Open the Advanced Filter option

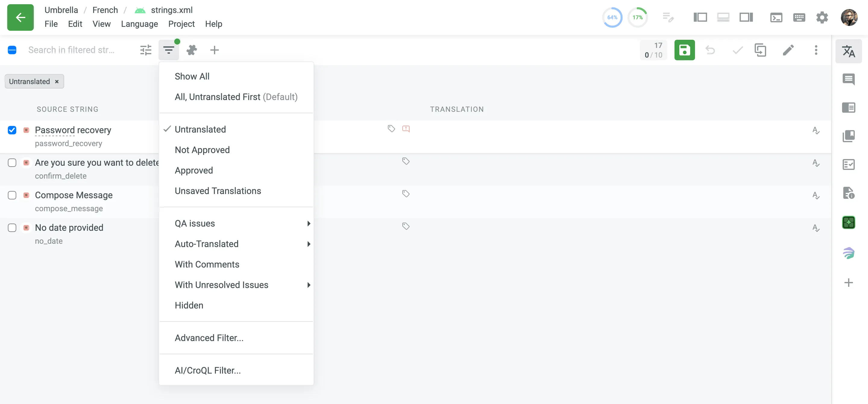pos(236,338)
